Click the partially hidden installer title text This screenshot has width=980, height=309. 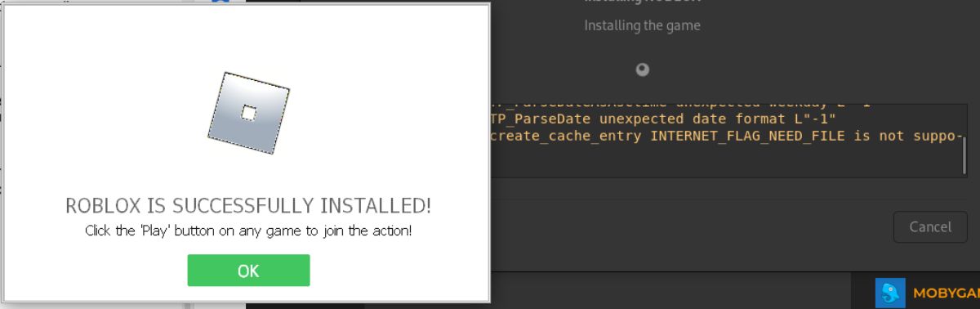642,2
